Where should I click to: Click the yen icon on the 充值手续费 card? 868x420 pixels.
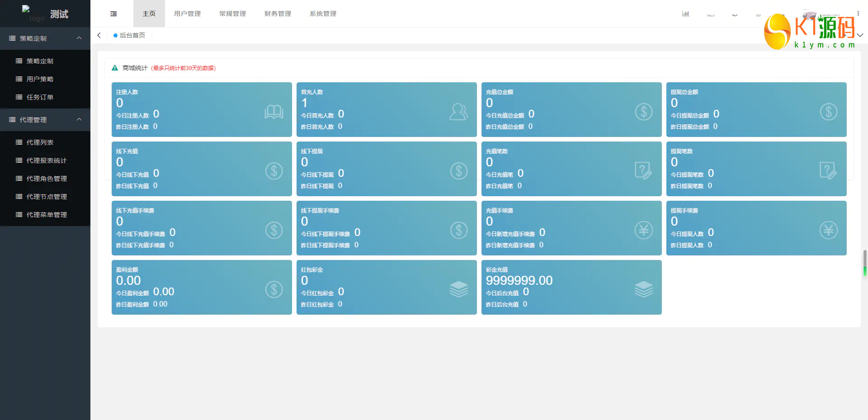point(644,230)
